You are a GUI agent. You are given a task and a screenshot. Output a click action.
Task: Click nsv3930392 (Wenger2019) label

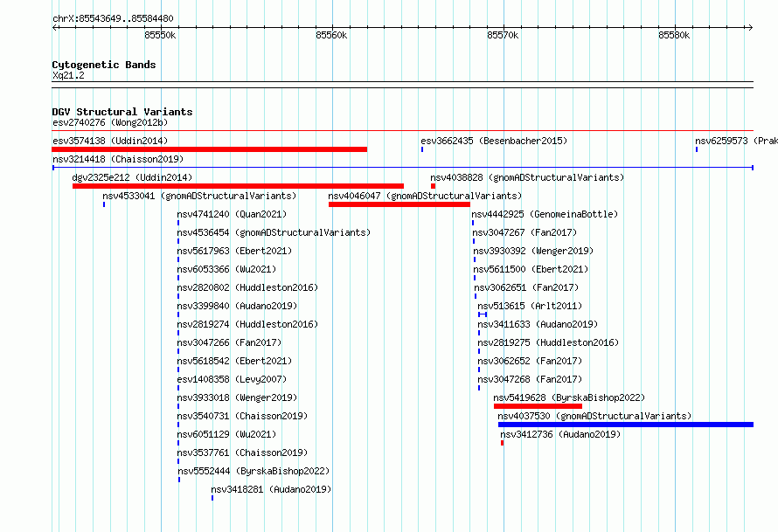coord(533,251)
